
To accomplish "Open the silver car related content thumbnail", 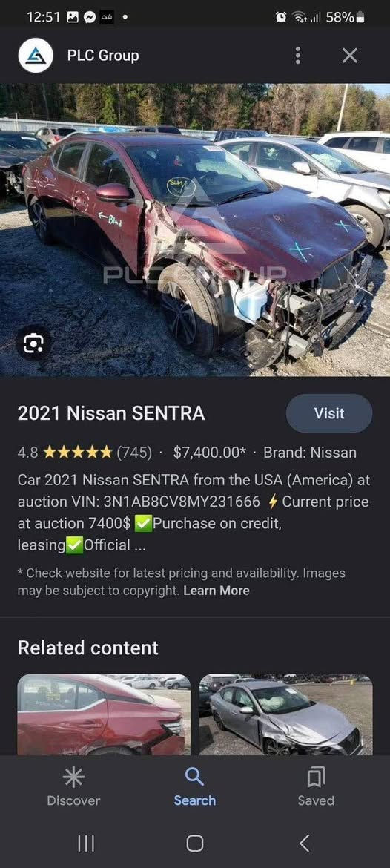I will click(x=285, y=714).
